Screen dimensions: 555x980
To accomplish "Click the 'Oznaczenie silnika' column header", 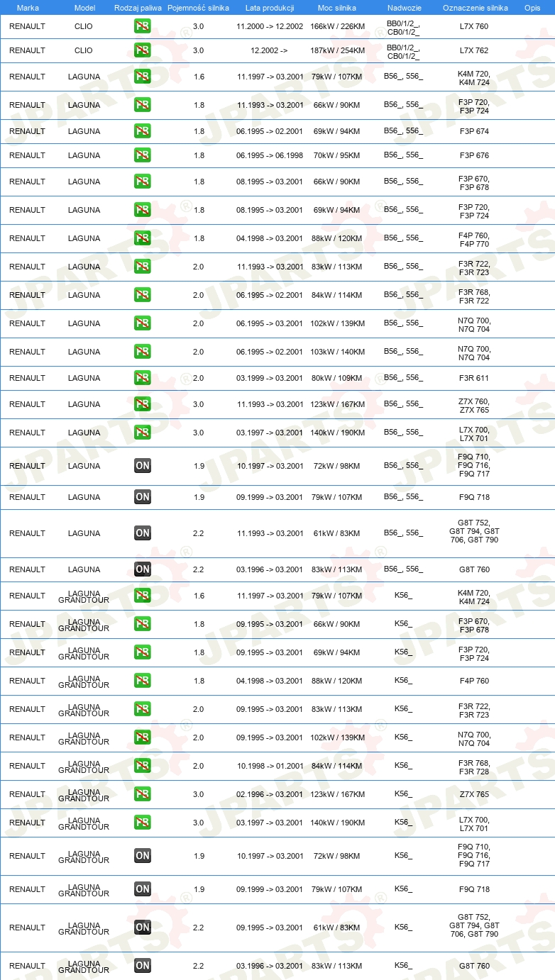I will (x=475, y=7).
